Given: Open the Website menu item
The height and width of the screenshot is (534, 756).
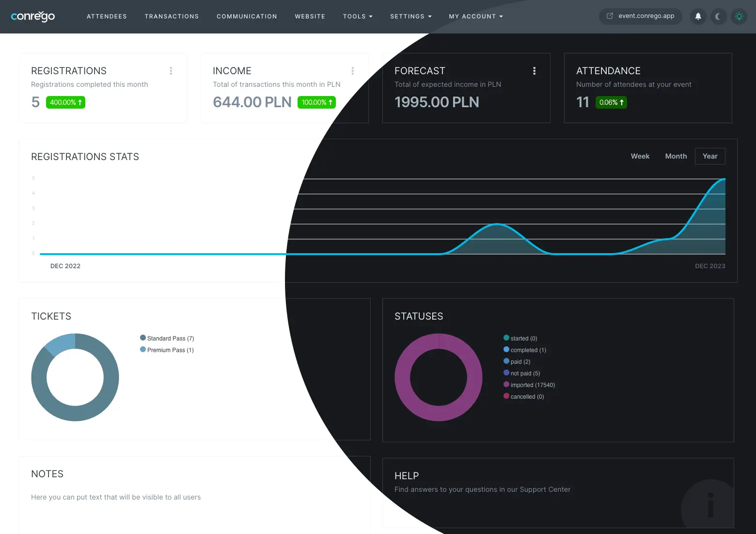Looking at the screenshot, I should pos(310,16).
